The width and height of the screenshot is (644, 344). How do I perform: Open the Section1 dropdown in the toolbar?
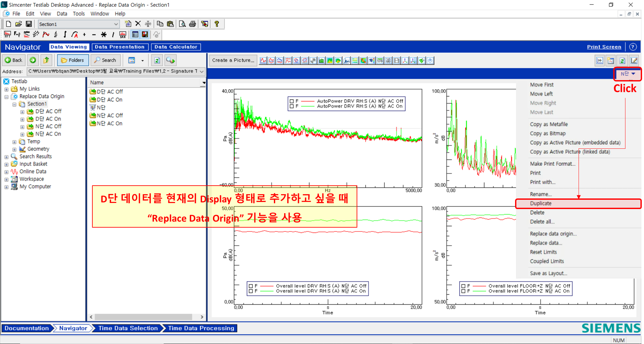point(116,24)
